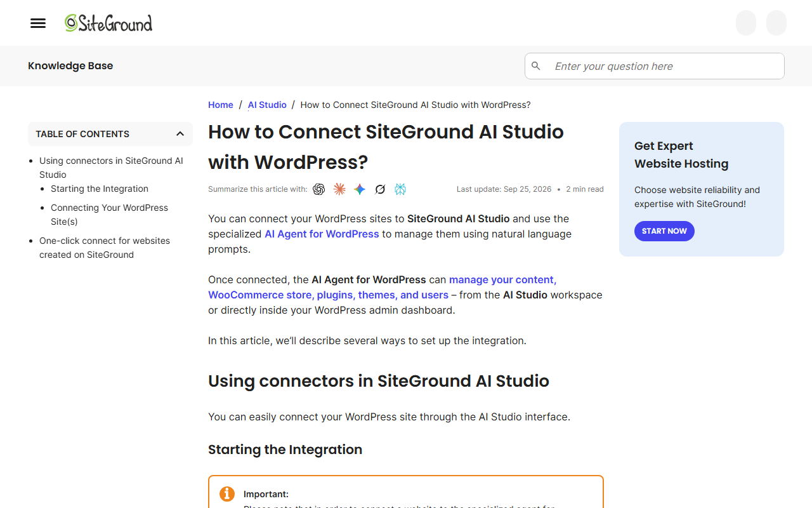Click the 'Get Expert Website Hosting' heading
Viewport: 812px width, 508px height.
(681, 155)
